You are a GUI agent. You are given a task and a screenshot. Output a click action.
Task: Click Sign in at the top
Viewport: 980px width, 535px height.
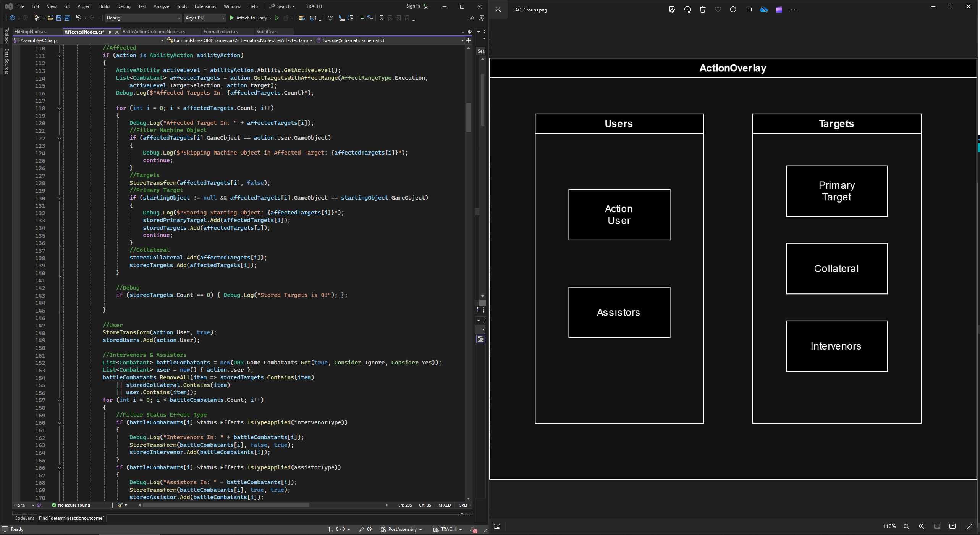[x=413, y=6]
